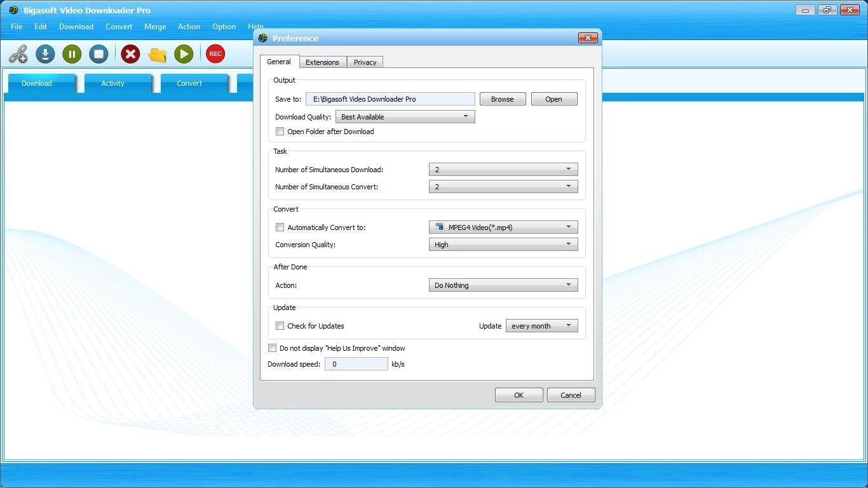Click the red delete X icon
This screenshot has width=868, height=488.
130,54
